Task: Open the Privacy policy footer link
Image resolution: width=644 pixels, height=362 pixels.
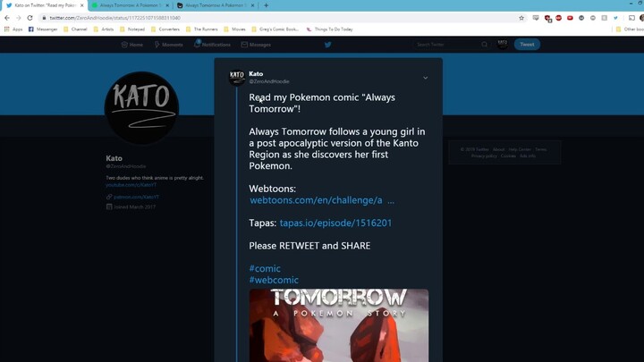Action: (x=484, y=156)
